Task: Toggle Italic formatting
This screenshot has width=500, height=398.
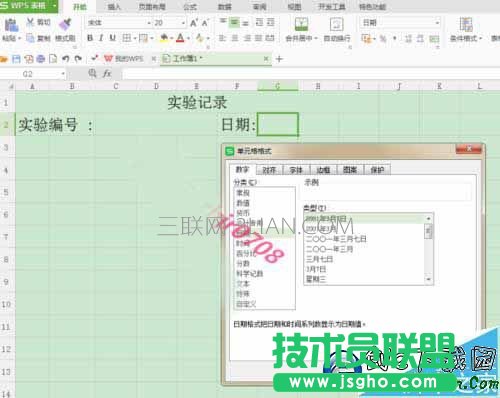Action: 101,38
